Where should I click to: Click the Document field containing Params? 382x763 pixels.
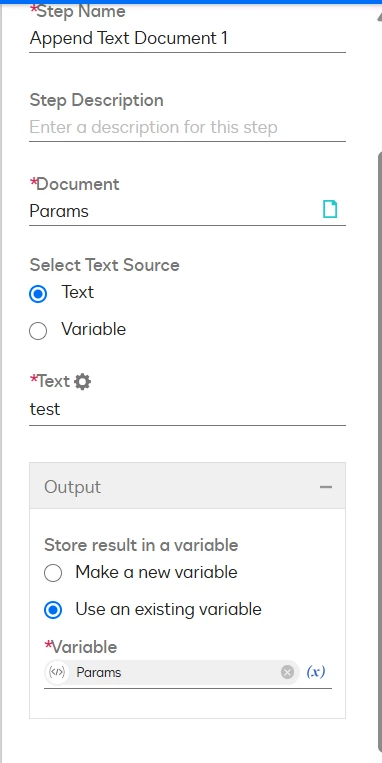pyautogui.click(x=187, y=211)
